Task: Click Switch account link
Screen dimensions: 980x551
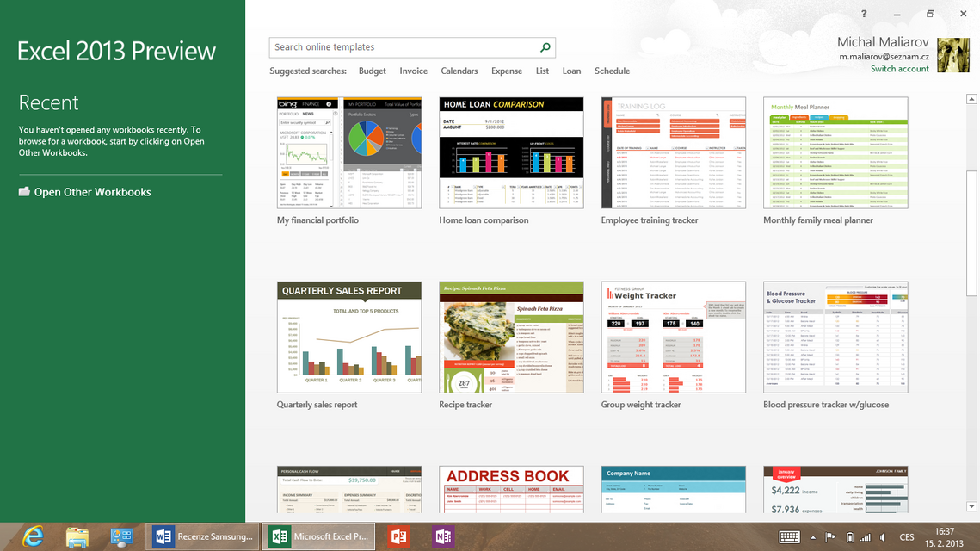Action: (899, 69)
